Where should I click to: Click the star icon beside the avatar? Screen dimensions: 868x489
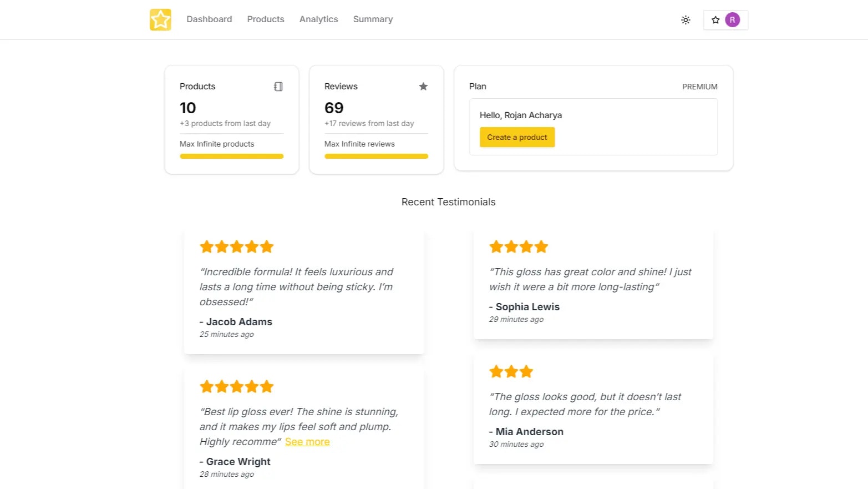tap(715, 20)
